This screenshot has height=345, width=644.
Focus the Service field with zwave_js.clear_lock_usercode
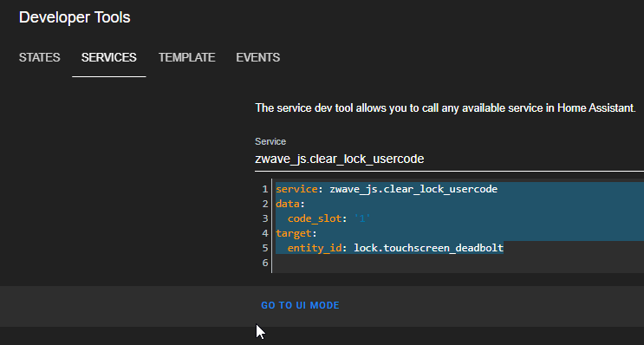click(x=449, y=159)
